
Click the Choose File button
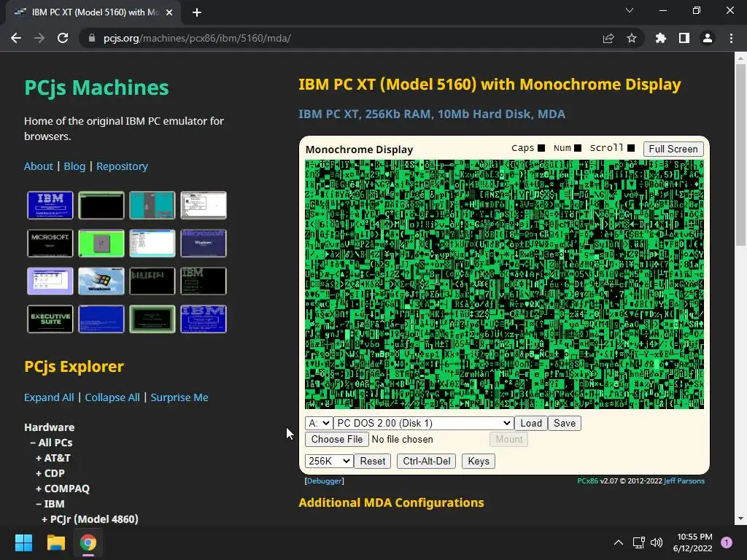click(337, 440)
